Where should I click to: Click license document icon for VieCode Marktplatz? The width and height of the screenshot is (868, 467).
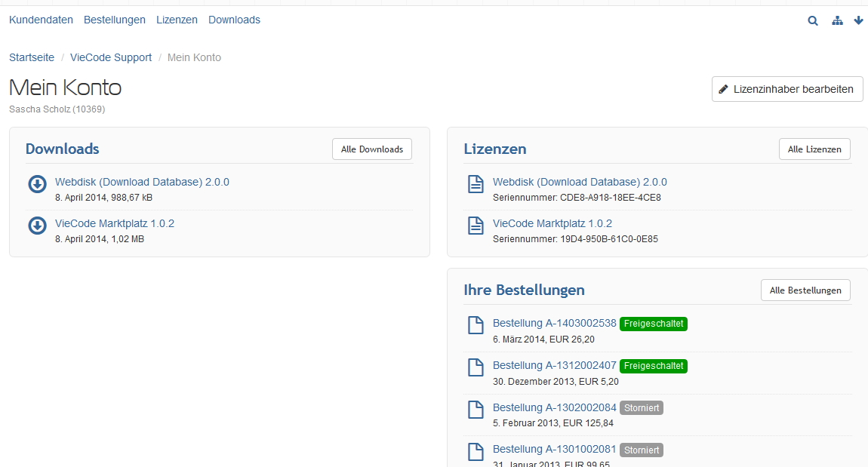[476, 226]
